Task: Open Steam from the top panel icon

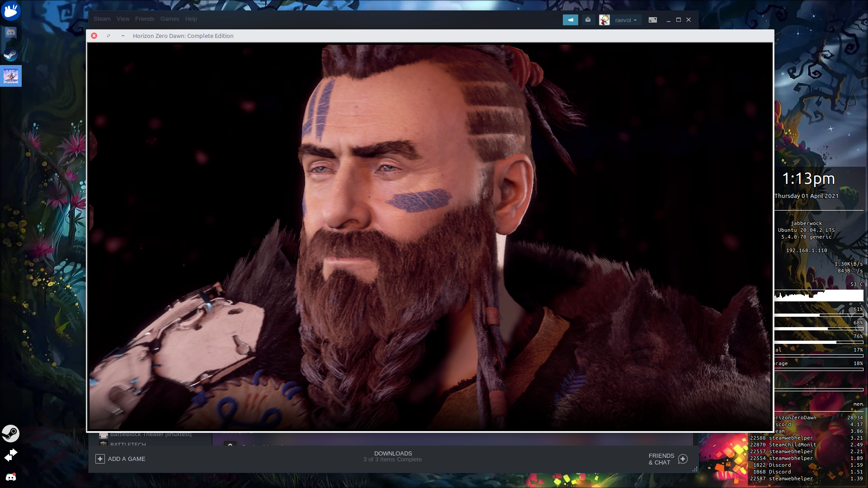Action: (x=11, y=54)
